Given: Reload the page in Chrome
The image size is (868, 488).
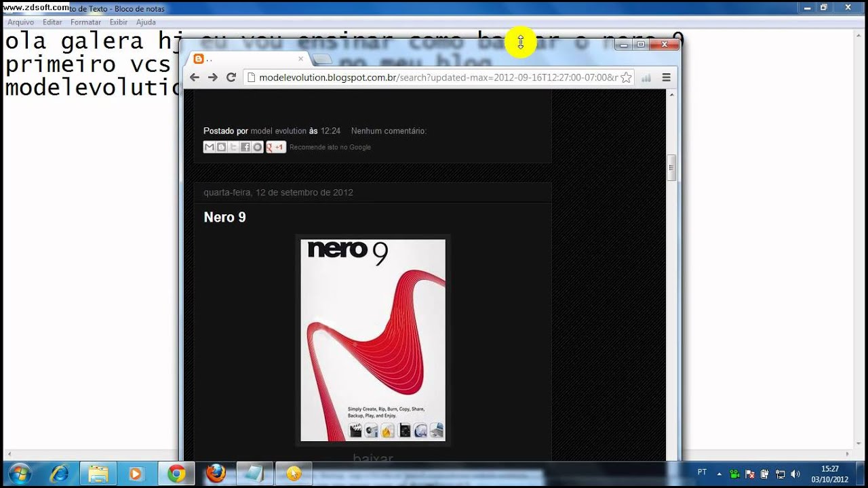Looking at the screenshot, I should coord(231,77).
